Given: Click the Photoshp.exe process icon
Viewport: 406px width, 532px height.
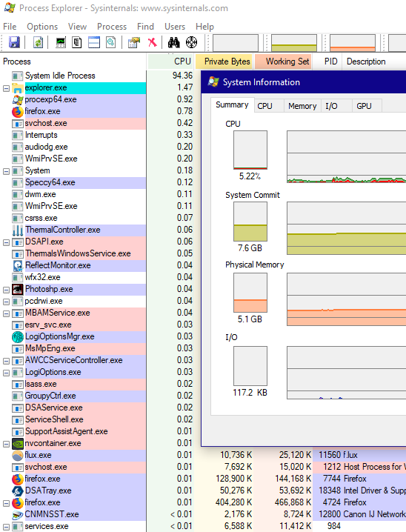Looking at the screenshot, I should pos(17,289).
